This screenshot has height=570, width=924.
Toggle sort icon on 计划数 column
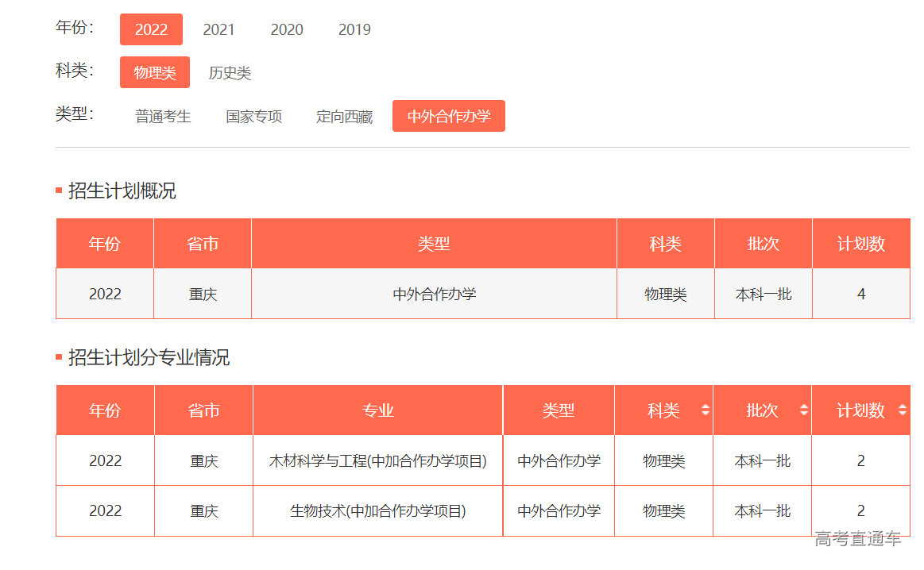pyautogui.click(x=902, y=410)
